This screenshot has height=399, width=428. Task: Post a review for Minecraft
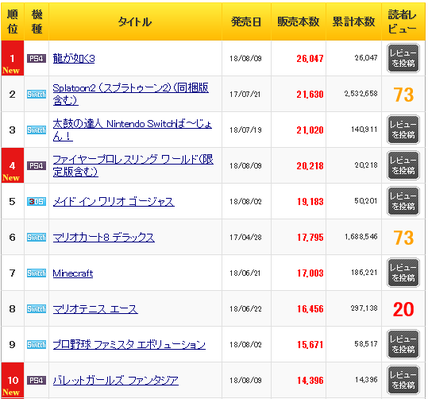[x=403, y=273]
